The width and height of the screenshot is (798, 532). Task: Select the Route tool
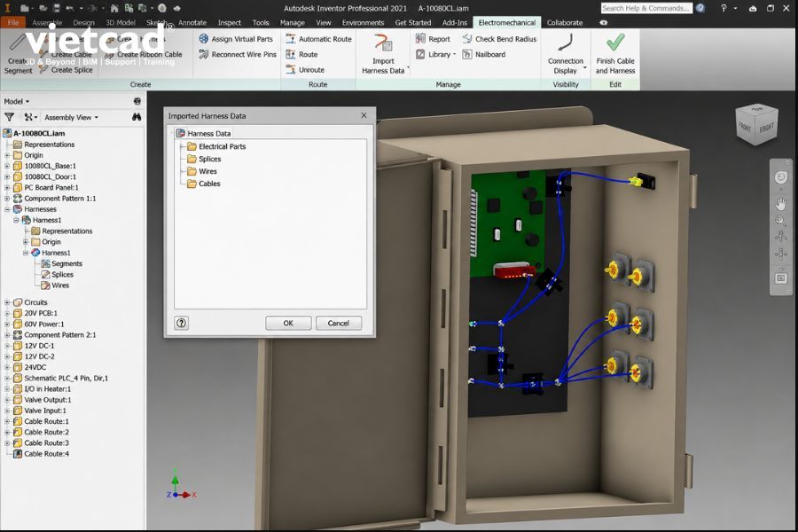click(301, 54)
